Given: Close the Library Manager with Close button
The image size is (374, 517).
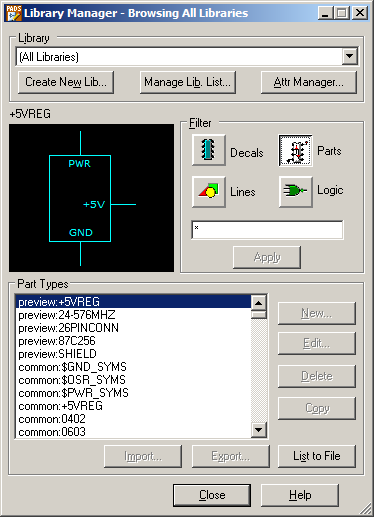Looking at the screenshot, I should tap(212, 495).
